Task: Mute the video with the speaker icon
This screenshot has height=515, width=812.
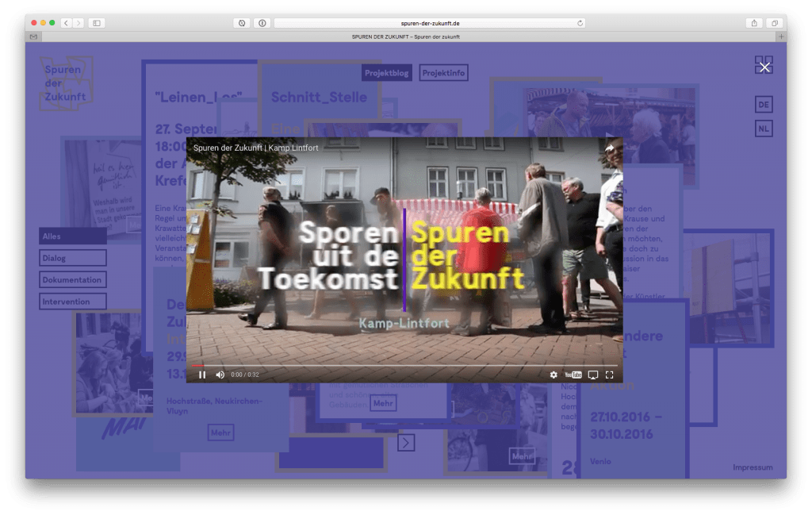Action: 220,375
